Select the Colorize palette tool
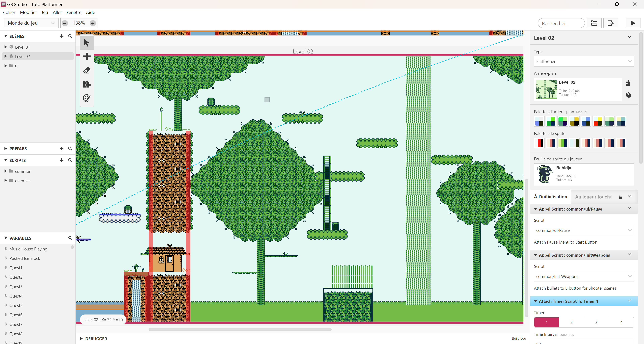 tap(87, 98)
